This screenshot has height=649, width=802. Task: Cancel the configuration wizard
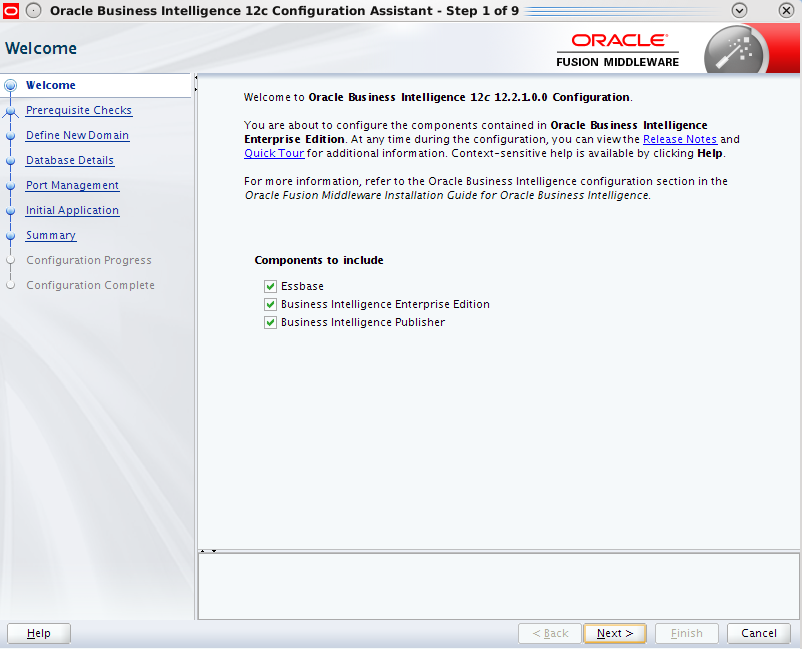[x=759, y=634]
